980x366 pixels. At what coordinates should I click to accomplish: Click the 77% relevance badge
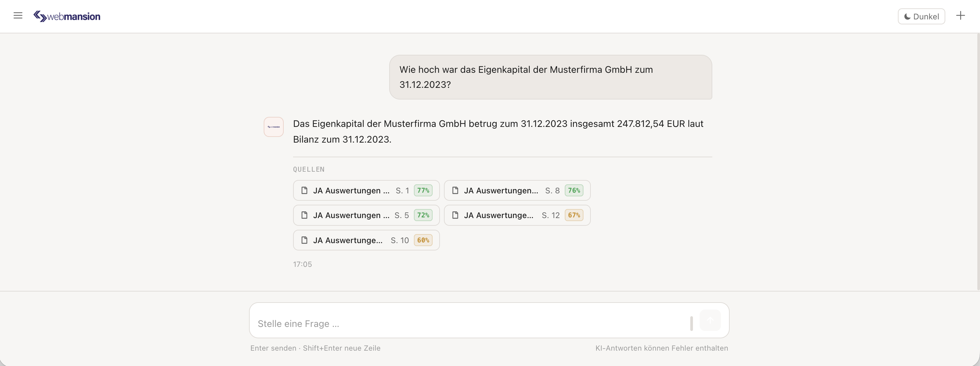pyautogui.click(x=423, y=190)
